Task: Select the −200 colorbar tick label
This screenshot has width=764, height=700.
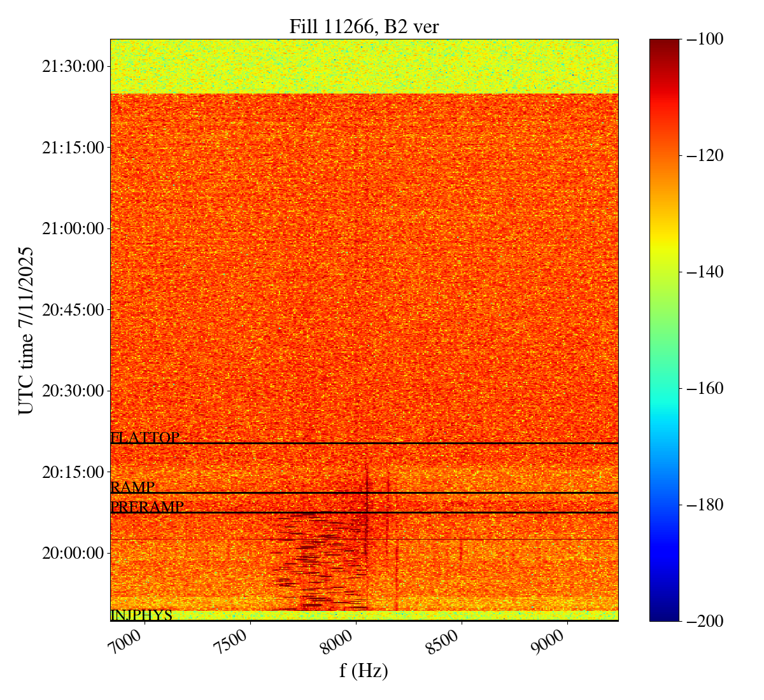Action: coord(705,621)
